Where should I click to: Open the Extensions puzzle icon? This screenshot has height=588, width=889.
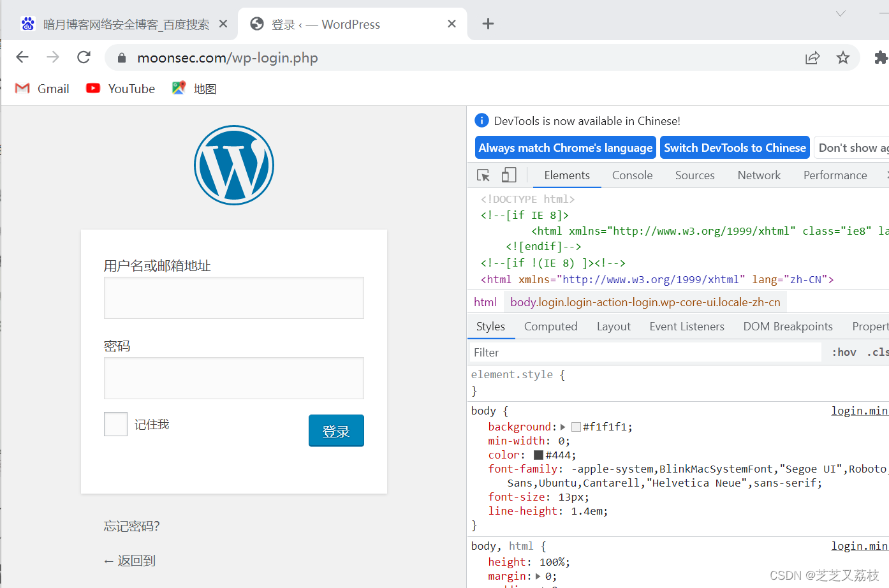pos(881,58)
